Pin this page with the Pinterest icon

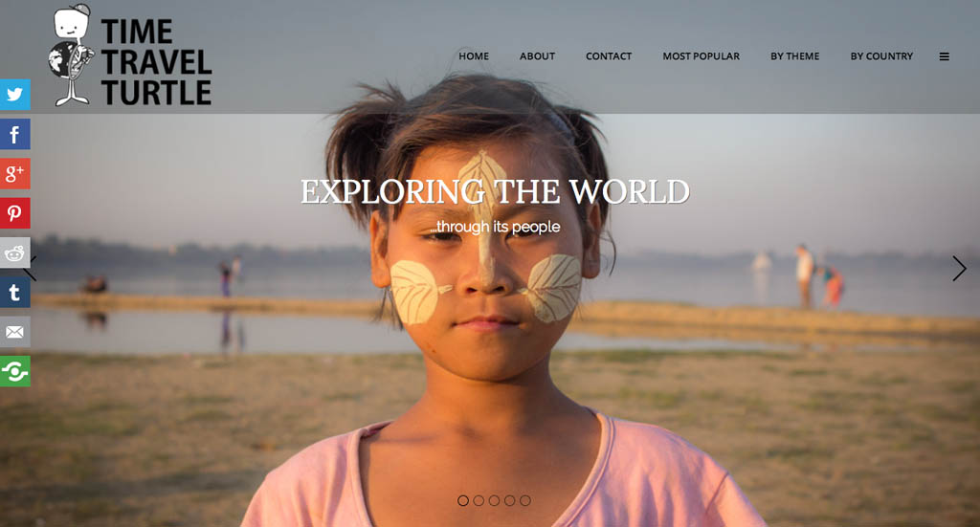(15, 213)
